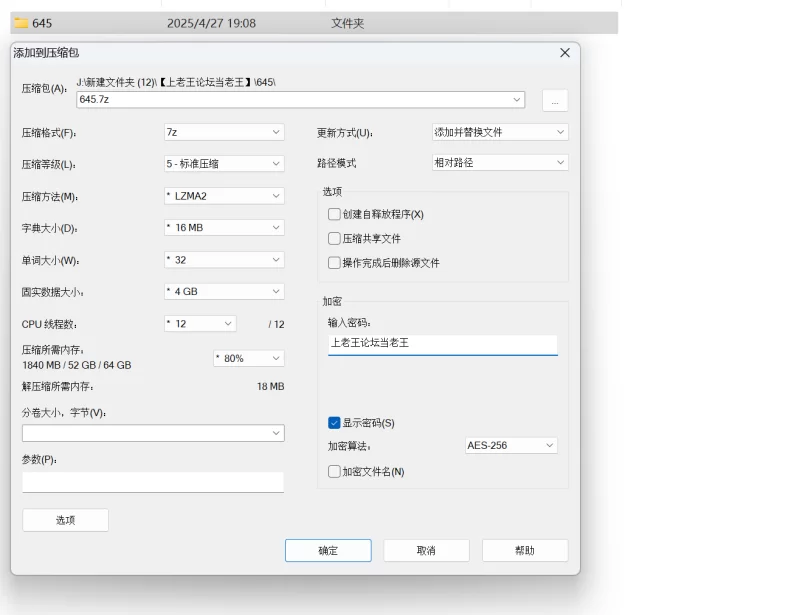Enable the 加密文件名(N) checkbox

[334, 472]
